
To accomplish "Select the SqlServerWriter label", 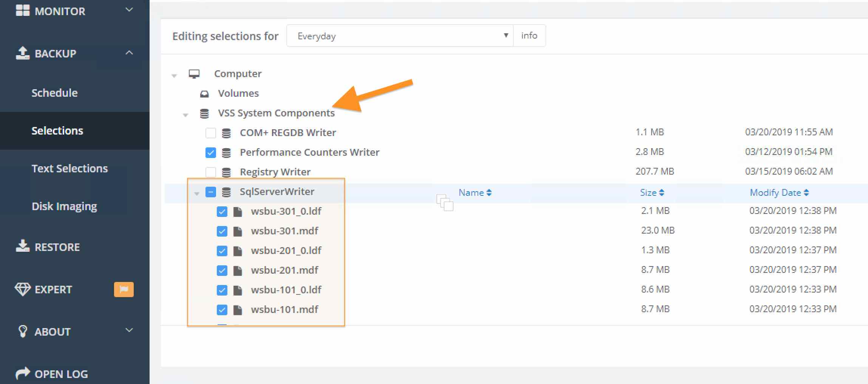I will pyautogui.click(x=277, y=192).
